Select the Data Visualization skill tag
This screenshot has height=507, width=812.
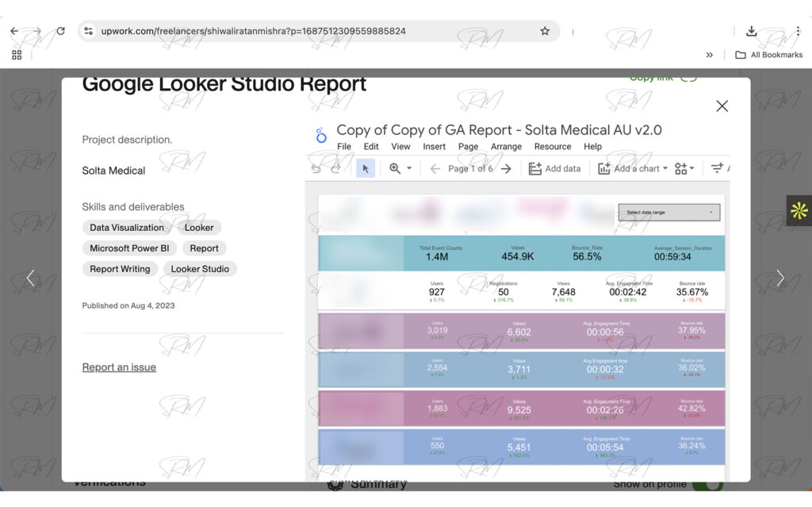[x=127, y=228]
